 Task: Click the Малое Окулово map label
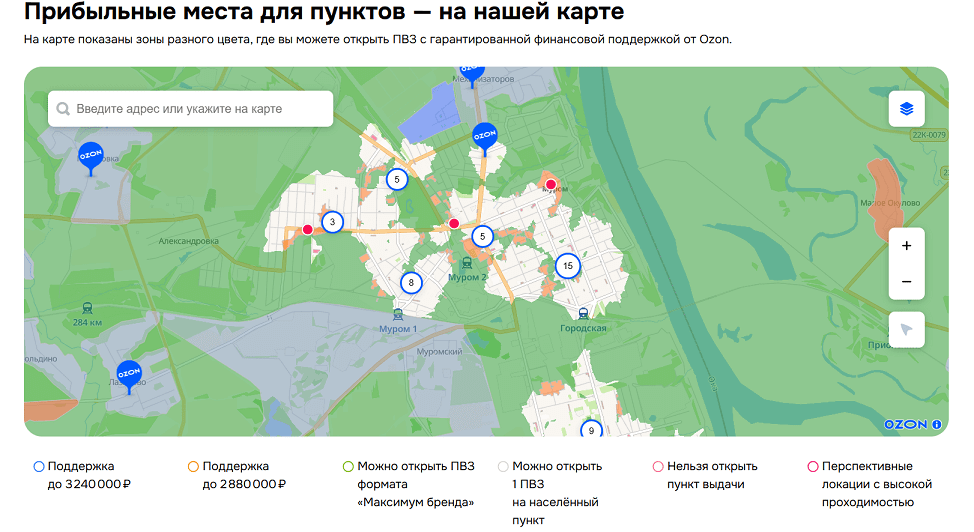(890, 203)
